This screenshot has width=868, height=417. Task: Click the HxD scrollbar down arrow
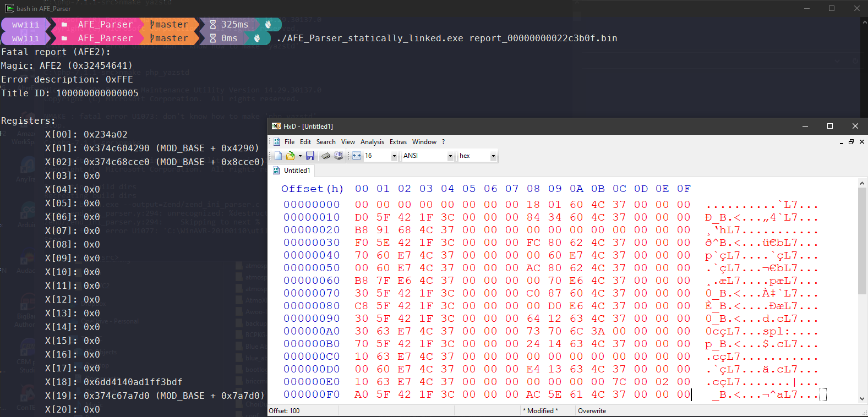tap(862, 399)
